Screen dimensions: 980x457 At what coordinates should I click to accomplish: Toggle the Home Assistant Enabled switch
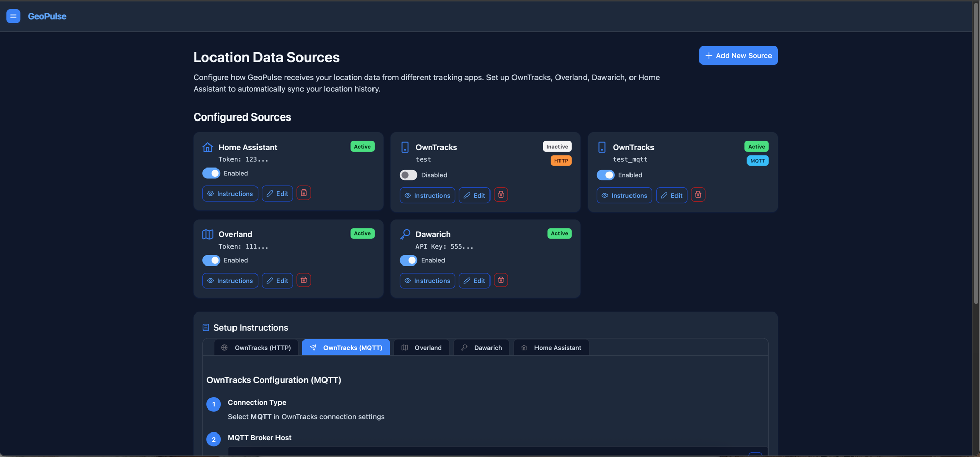(x=211, y=173)
